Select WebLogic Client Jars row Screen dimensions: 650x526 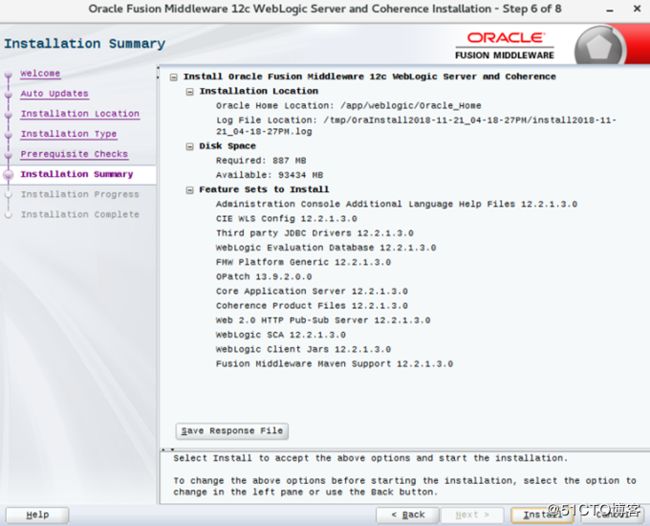[x=303, y=349]
